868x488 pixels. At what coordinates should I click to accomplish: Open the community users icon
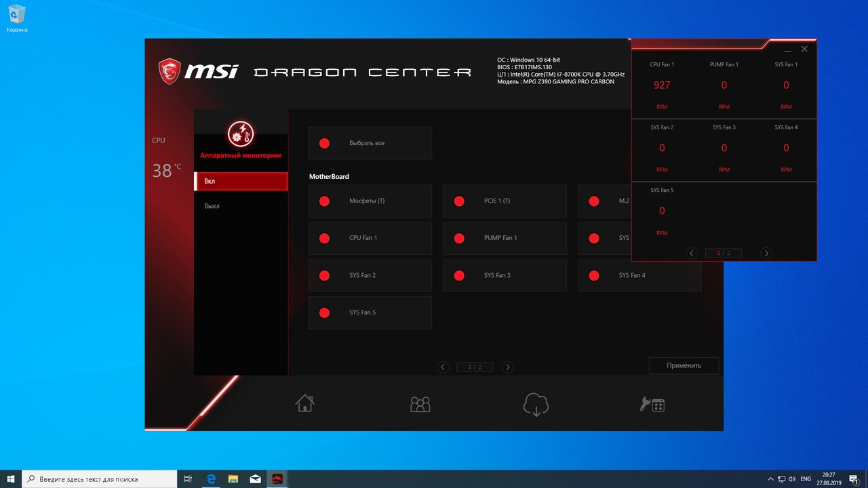tap(420, 404)
